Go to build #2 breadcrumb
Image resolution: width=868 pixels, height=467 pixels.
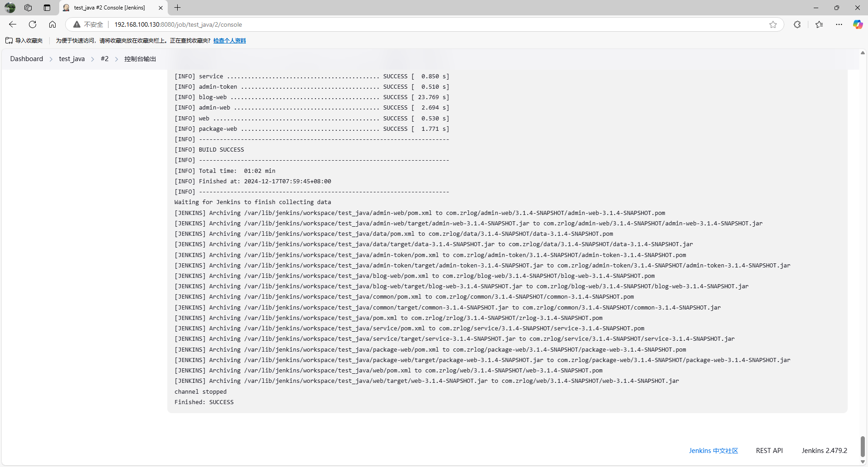pos(104,59)
